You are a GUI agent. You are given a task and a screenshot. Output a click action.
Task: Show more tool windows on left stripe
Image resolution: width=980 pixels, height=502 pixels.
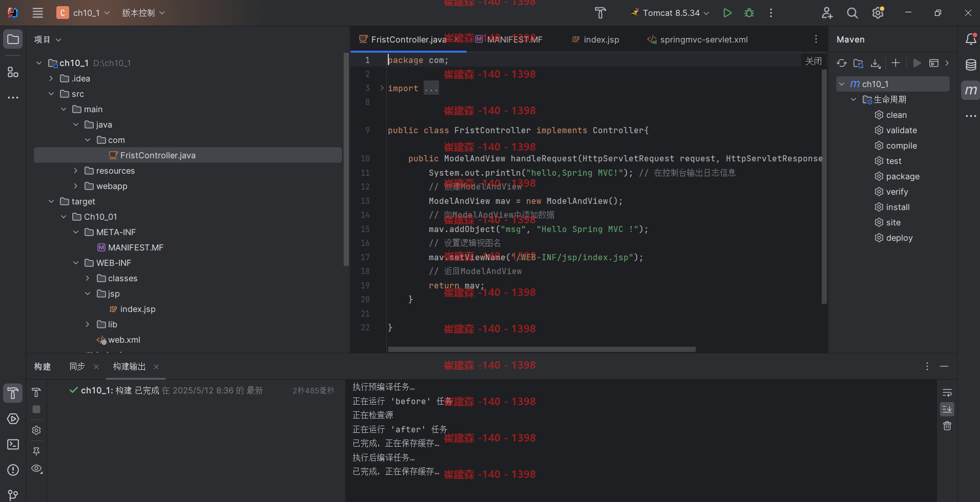pos(13,97)
